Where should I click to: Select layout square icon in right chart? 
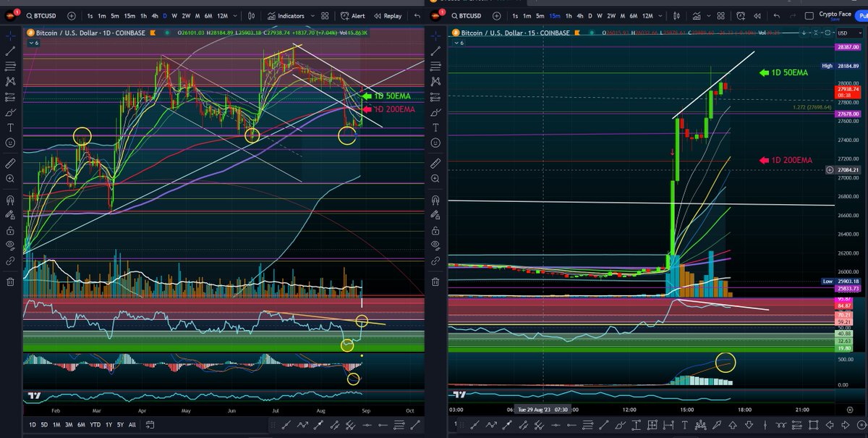tap(808, 15)
